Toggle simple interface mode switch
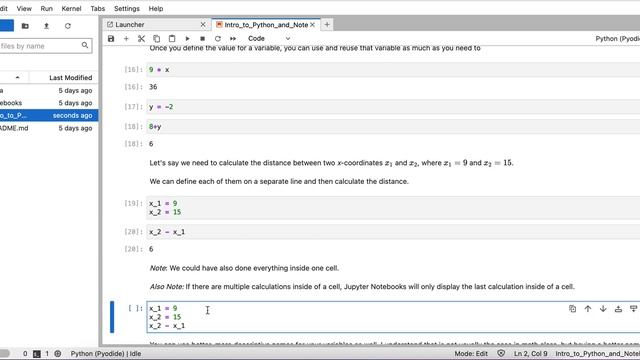This screenshot has width=640, height=360. (4, 353)
